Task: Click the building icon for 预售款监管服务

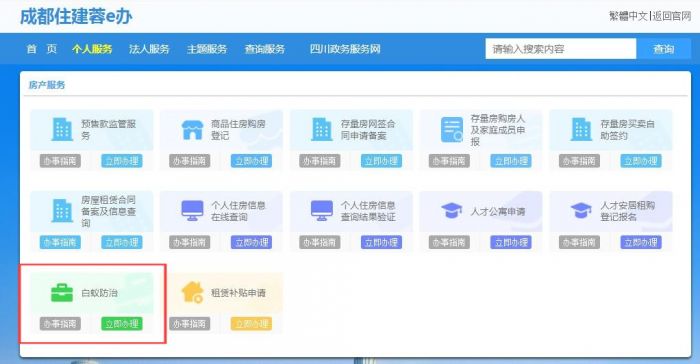Action: coord(62,130)
